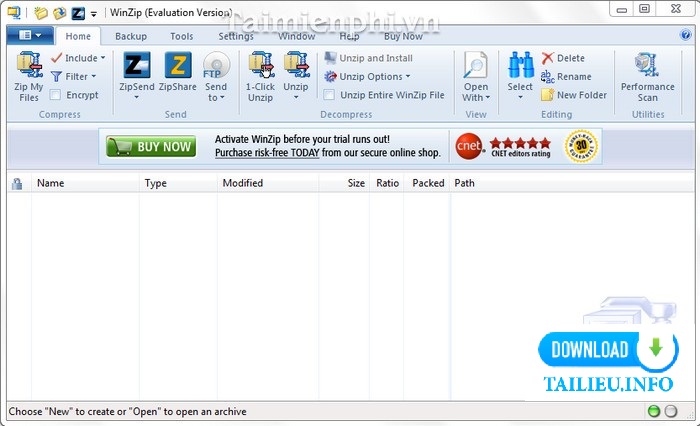Click the new archive quick-access icon
This screenshot has height=426, width=700.
coord(41,13)
